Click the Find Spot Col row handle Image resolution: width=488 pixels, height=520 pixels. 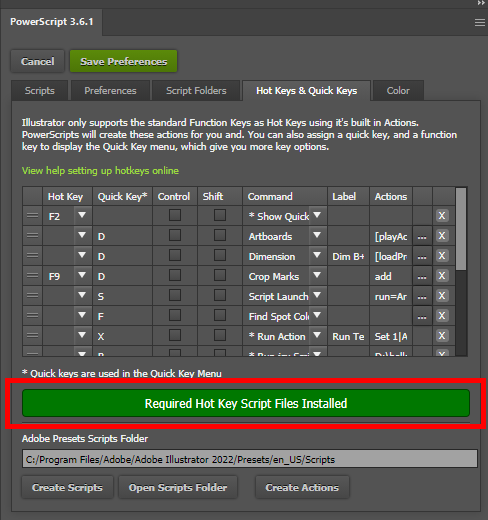[x=32, y=316]
